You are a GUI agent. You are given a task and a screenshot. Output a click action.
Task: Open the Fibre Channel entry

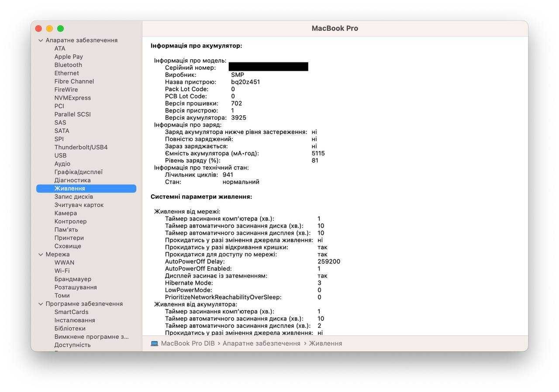[74, 82]
